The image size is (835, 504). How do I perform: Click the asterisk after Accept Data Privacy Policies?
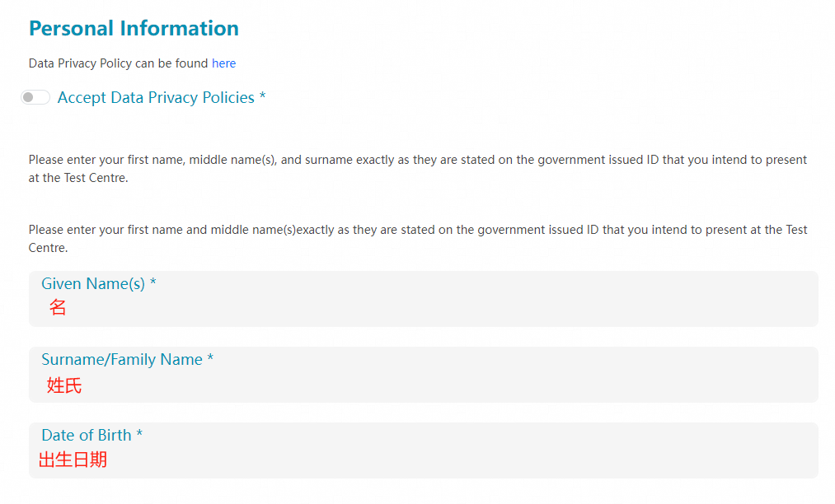(x=262, y=97)
